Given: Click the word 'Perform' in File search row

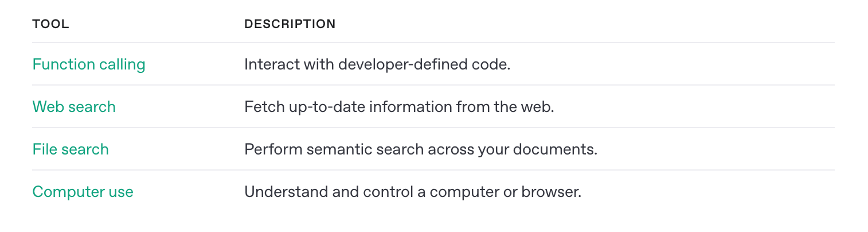Looking at the screenshot, I should click(273, 149).
